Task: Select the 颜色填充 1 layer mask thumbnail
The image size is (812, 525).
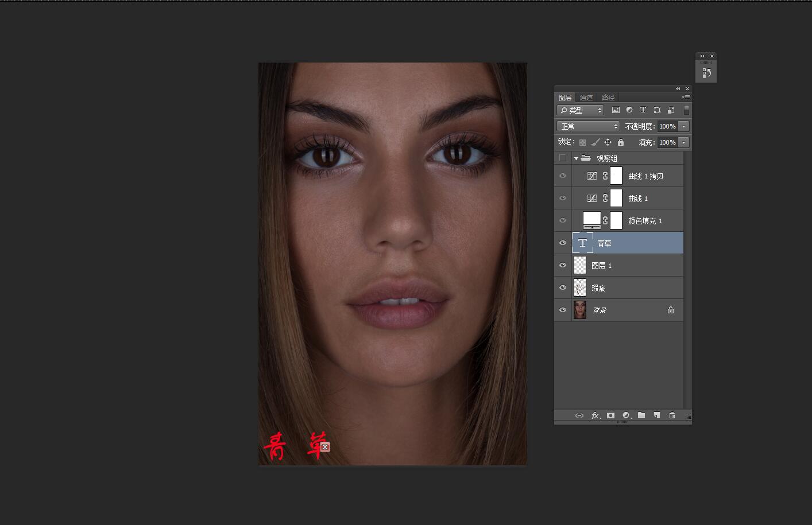Action: coord(616,221)
